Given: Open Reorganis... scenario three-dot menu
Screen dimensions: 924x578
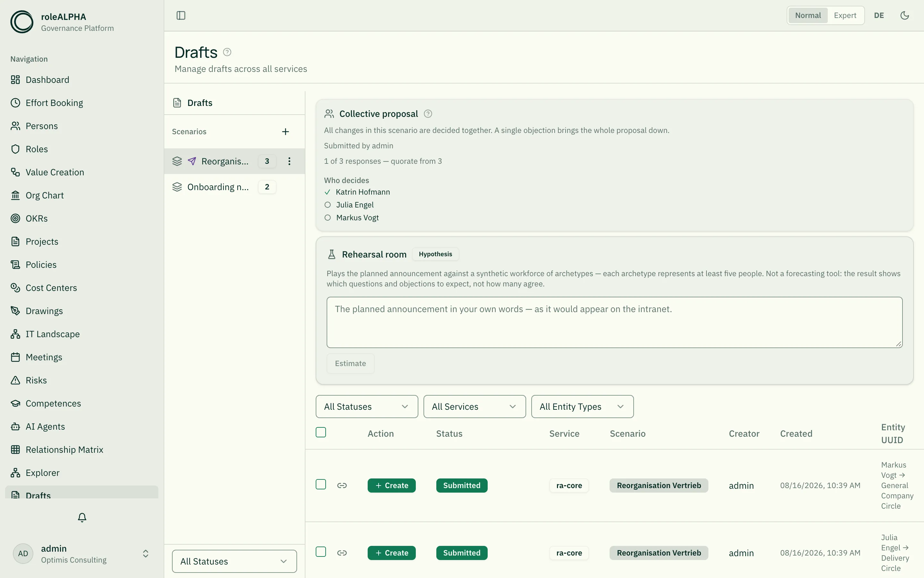Looking at the screenshot, I should [289, 161].
